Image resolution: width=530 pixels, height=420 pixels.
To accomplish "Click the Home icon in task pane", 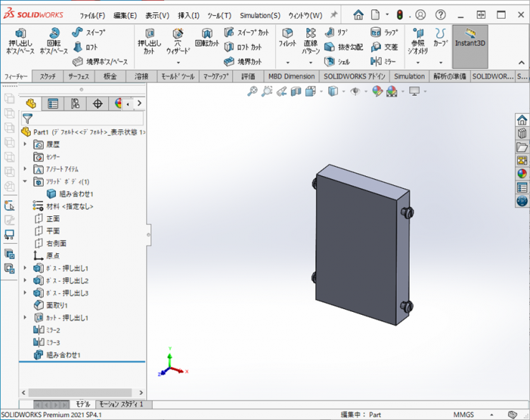I will (x=521, y=119).
